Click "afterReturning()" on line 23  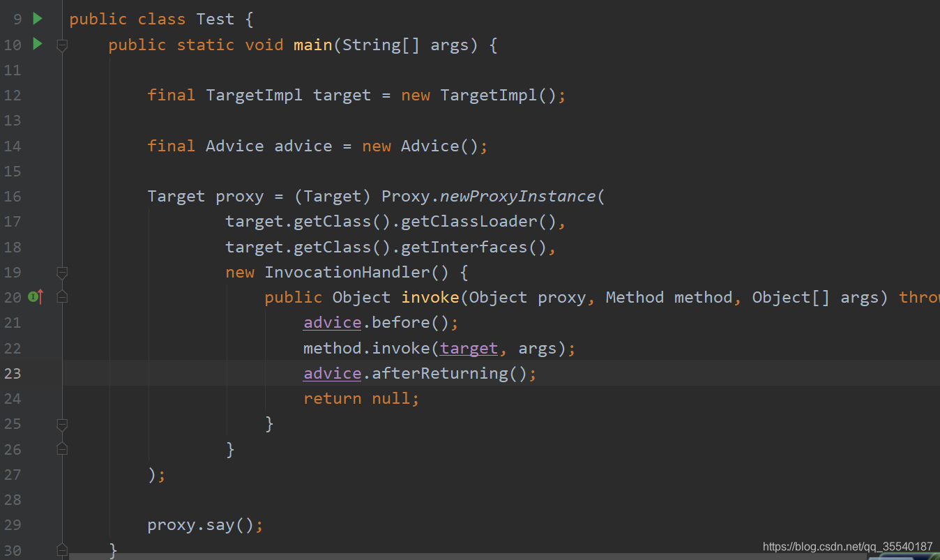click(x=449, y=373)
